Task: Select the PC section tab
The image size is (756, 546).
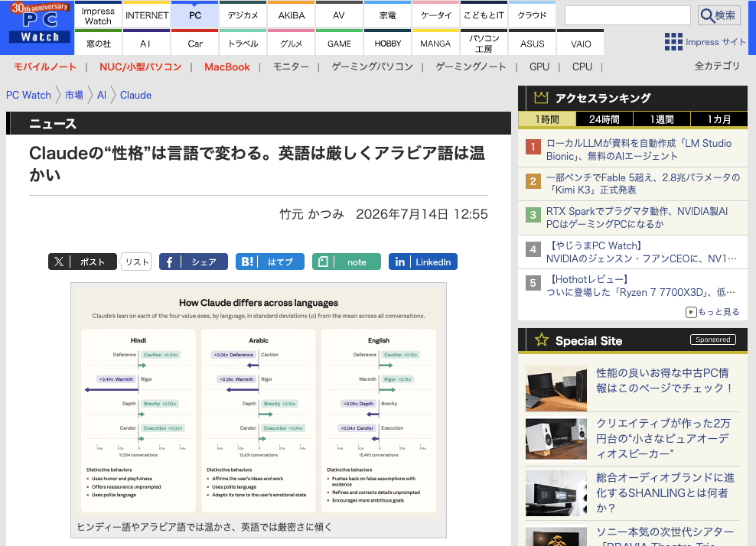Action: (x=195, y=15)
